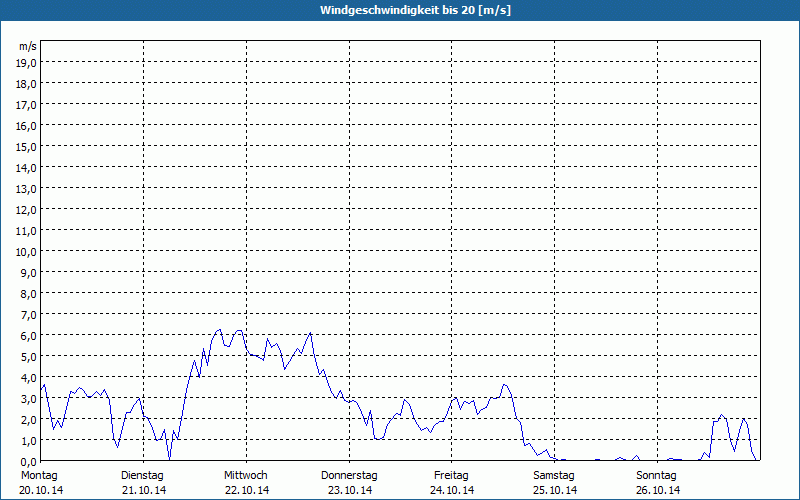This screenshot has height=500, width=800.
Task: Select the 7,0 y-axis label
Action: click(29, 315)
